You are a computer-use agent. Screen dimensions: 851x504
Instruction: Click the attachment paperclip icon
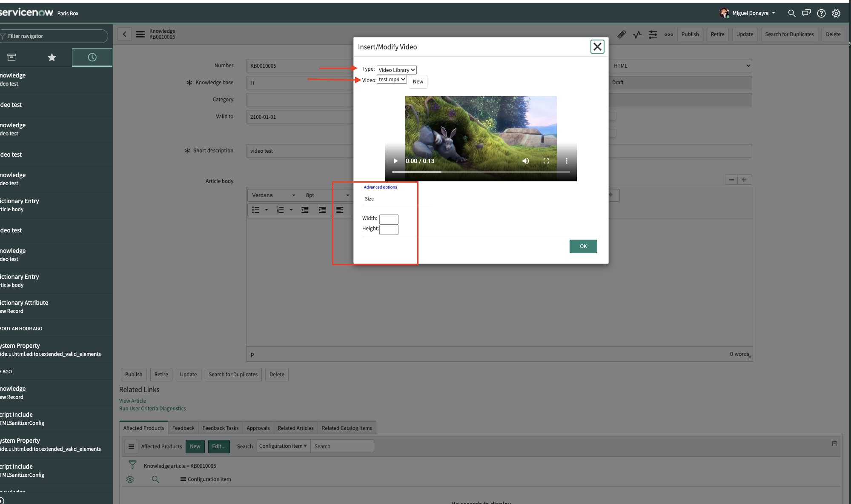tap(621, 34)
